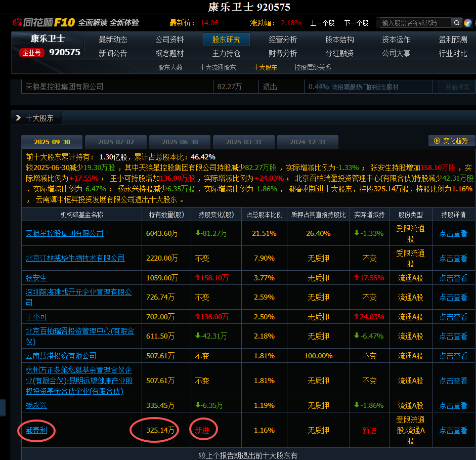Select the 2025-09-30 report tab
The image size is (476, 460).
(x=52, y=142)
